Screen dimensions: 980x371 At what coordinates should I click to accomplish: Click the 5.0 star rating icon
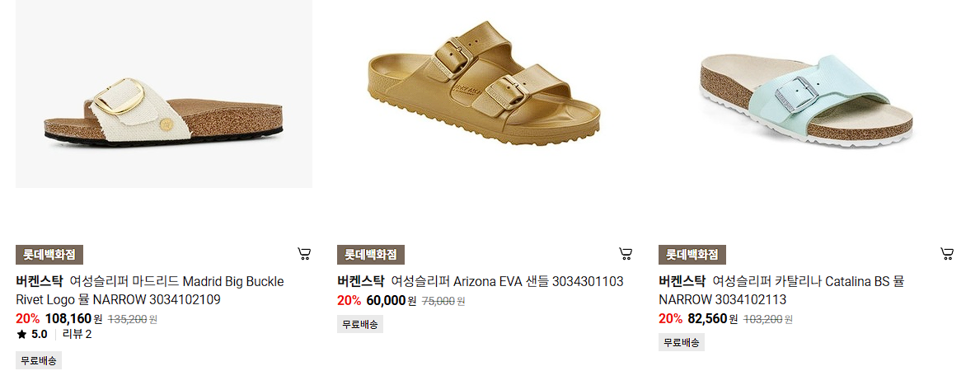pos(22,334)
